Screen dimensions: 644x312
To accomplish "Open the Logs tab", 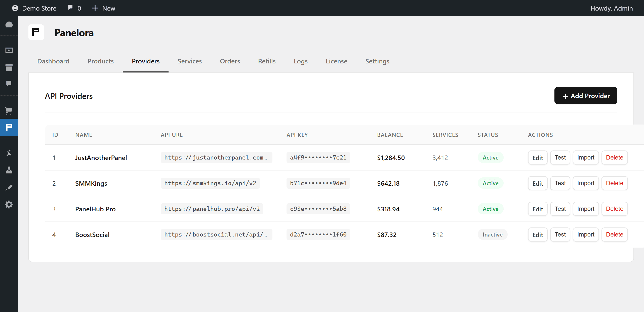I will pos(301,61).
